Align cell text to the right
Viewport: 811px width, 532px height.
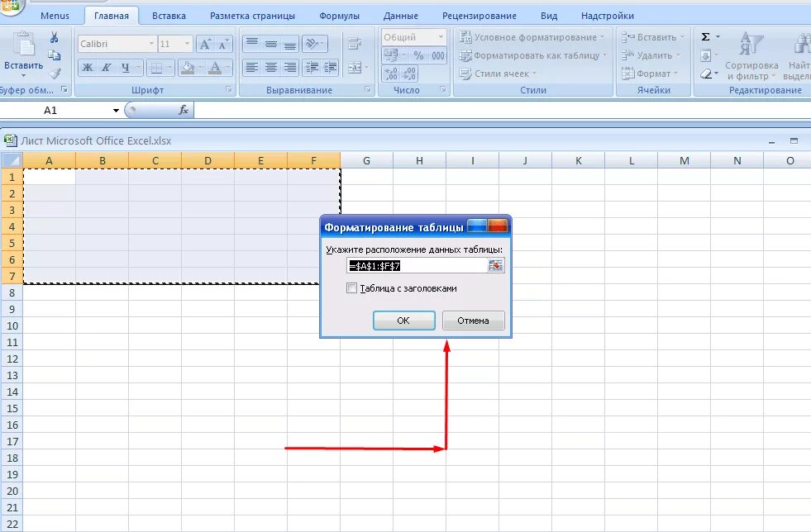click(289, 67)
